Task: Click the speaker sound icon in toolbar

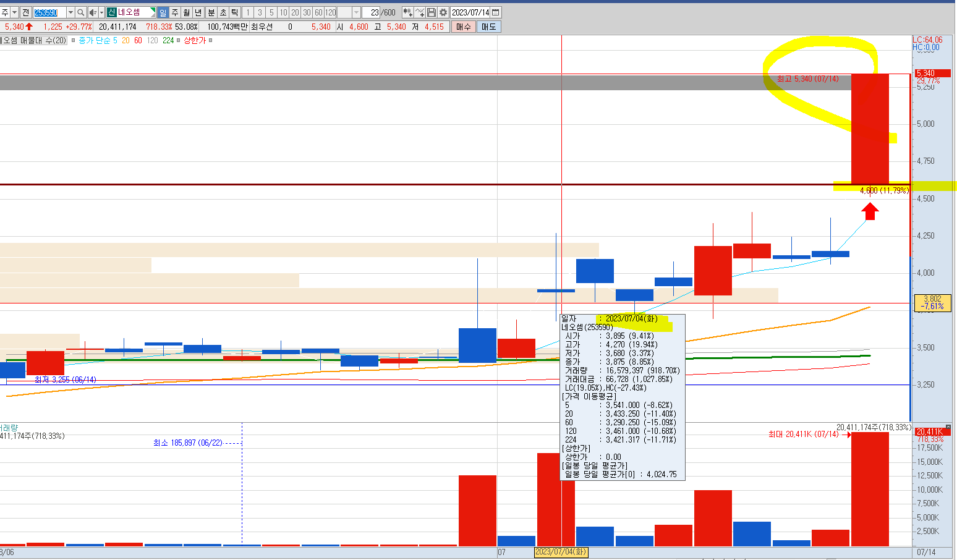Action: tap(93, 12)
